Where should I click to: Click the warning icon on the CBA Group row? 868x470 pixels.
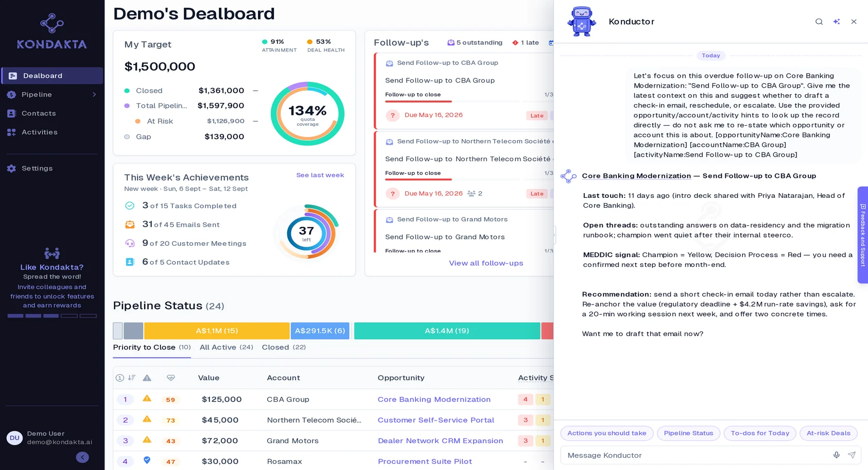point(147,398)
